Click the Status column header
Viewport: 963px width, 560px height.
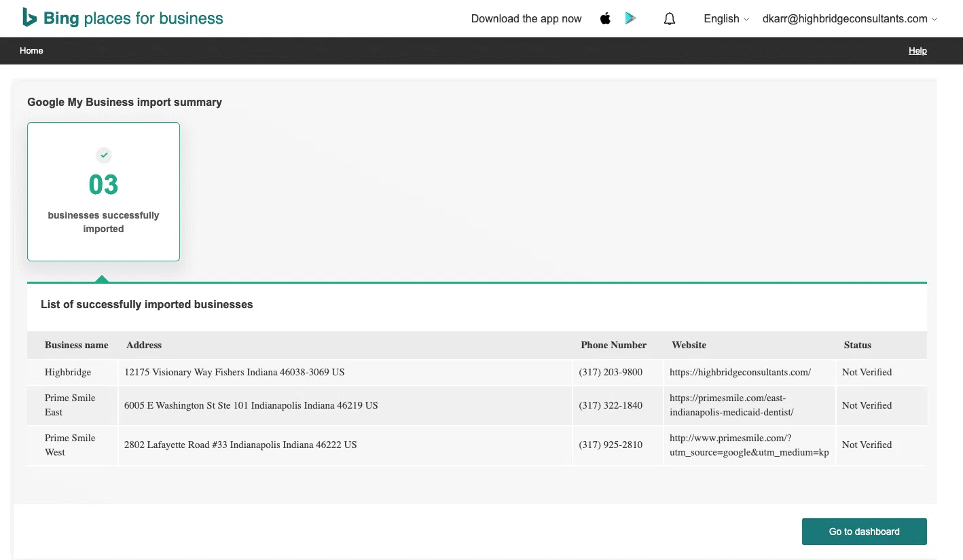[x=857, y=345]
